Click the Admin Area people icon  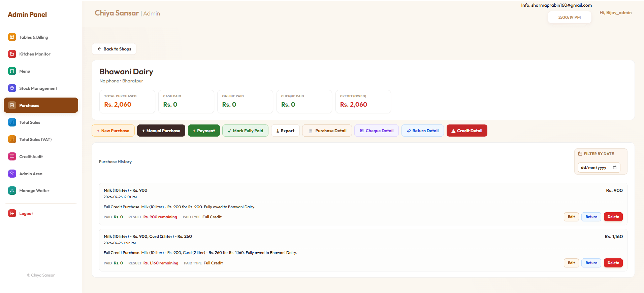click(12, 174)
